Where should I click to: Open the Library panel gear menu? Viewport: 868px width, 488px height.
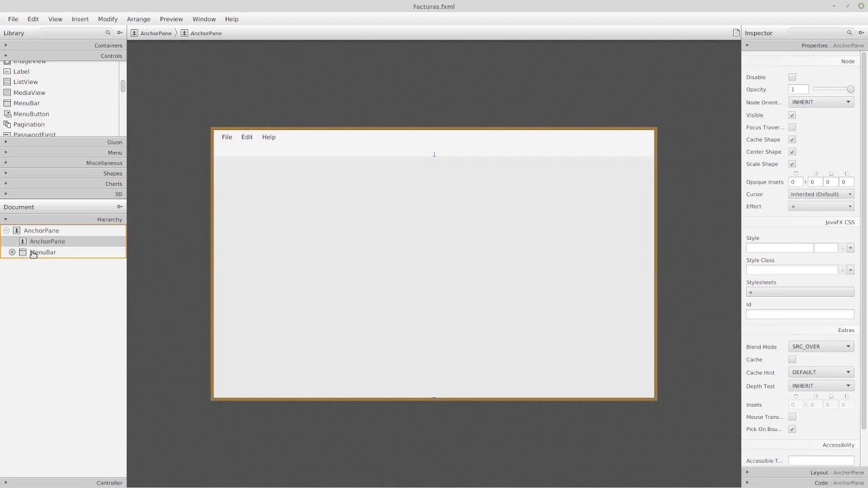pos(120,33)
